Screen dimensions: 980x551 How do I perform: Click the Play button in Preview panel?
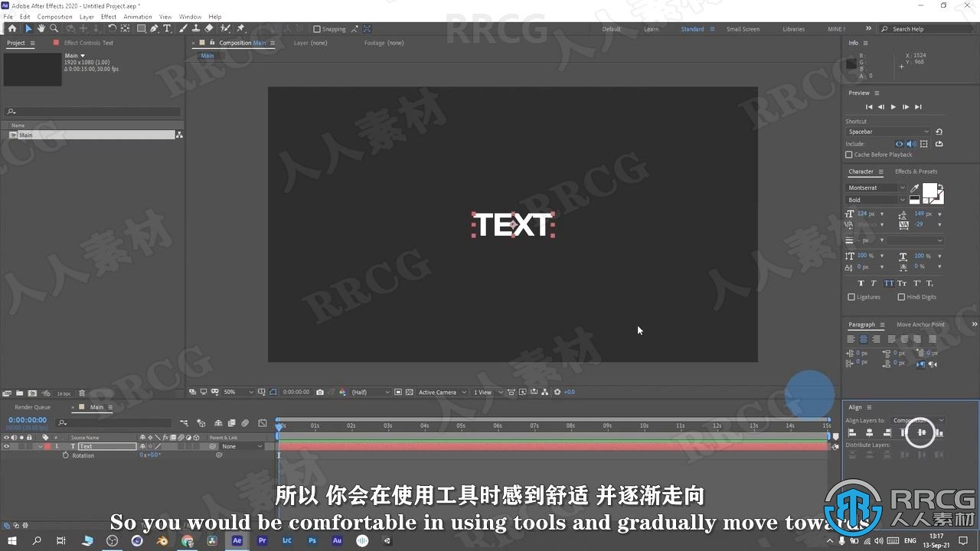893,107
